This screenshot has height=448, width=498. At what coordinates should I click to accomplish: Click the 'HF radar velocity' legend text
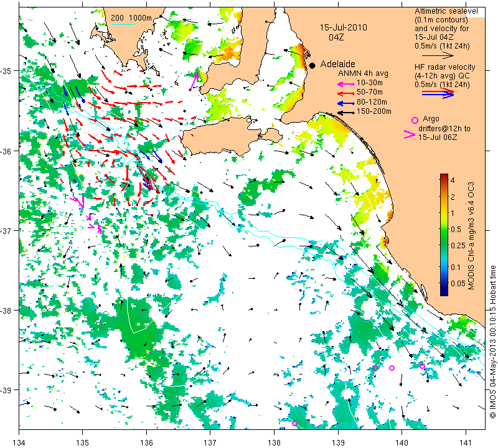444,67
